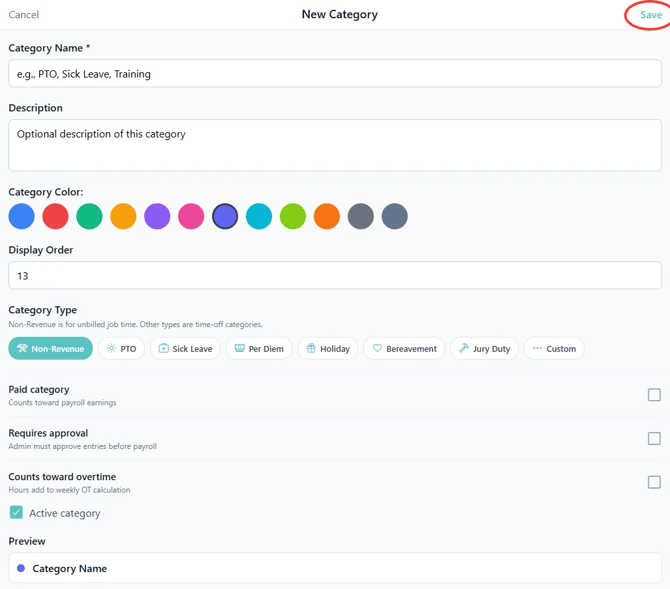Save the new category
This screenshot has width=670, height=589.
[x=651, y=15]
